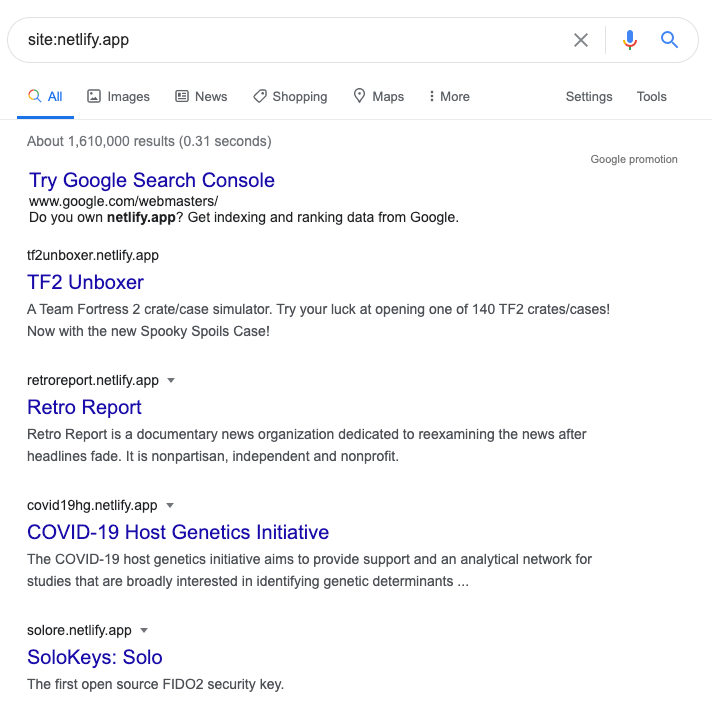Click the three-dot icon beside More
Screen dimensions: 712x713
point(431,96)
